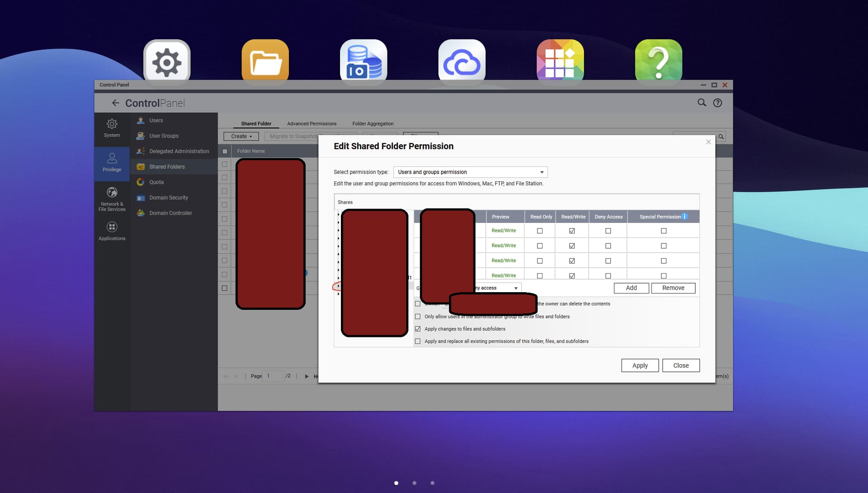Switch to the second desktop page dot
The height and width of the screenshot is (493, 868).
[414, 483]
